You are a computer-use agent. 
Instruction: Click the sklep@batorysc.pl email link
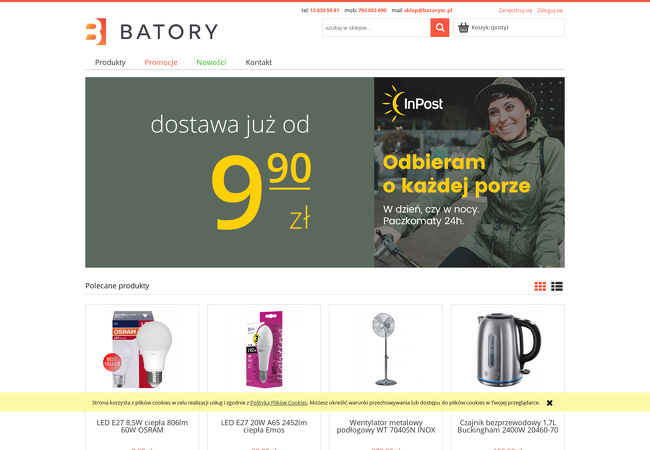(428, 10)
